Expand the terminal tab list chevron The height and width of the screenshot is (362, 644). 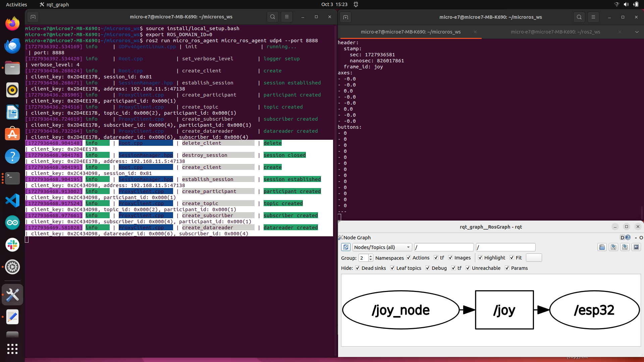[637, 32]
